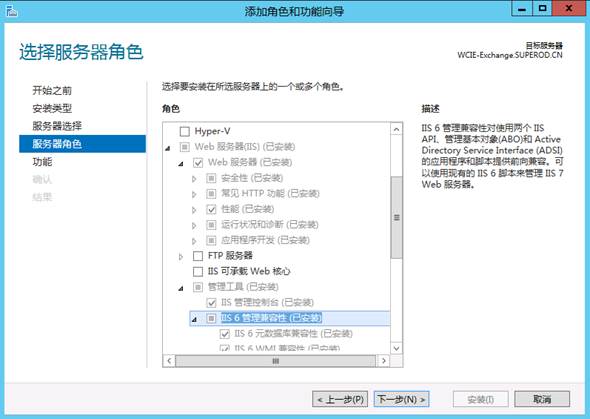The height and width of the screenshot is (419, 590).
Task: Expand the 应用程序开发 node
Action: click(x=194, y=241)
